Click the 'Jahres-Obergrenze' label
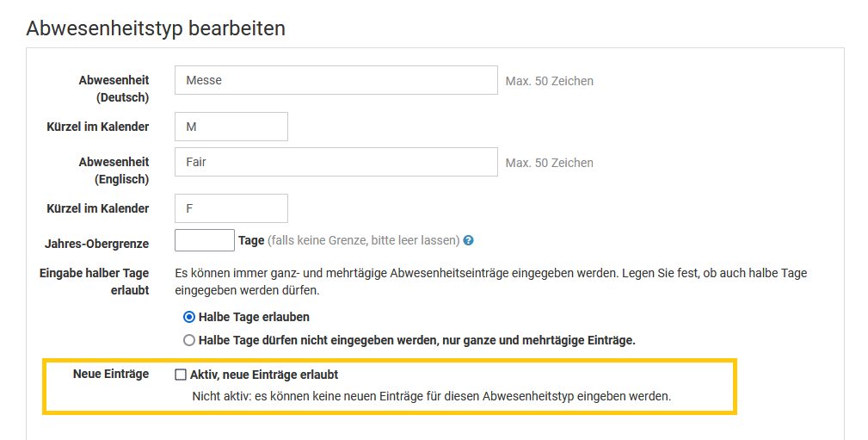Viewport: 868px width, 440px height. [x=96, y=244]
